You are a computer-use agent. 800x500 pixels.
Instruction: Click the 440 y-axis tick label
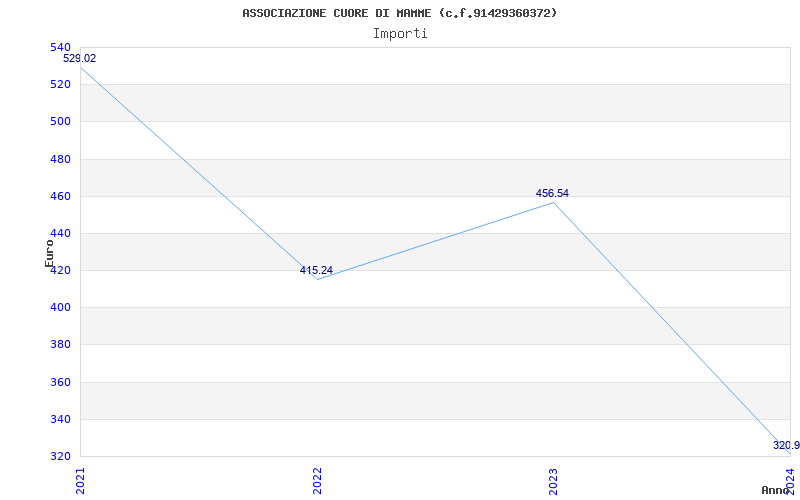60,234
